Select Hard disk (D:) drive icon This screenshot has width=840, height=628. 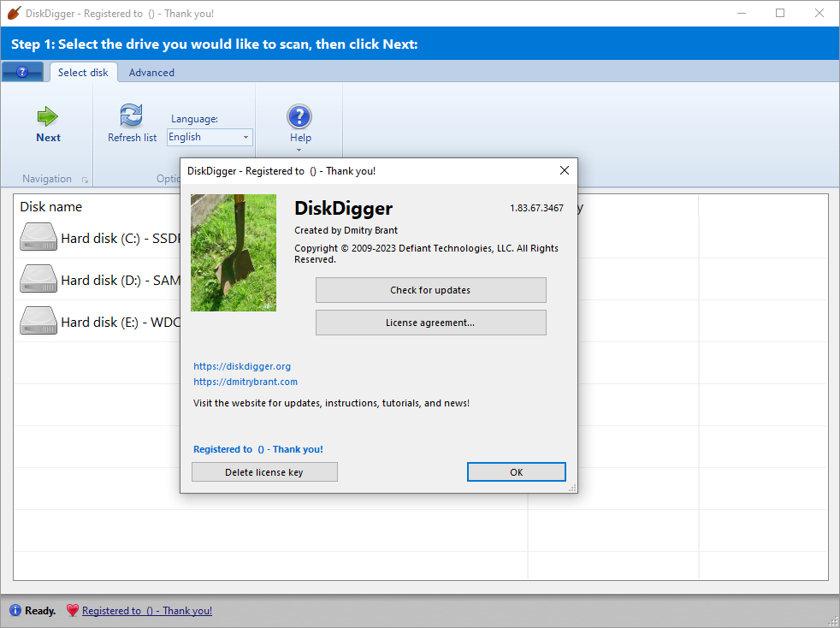38,279
